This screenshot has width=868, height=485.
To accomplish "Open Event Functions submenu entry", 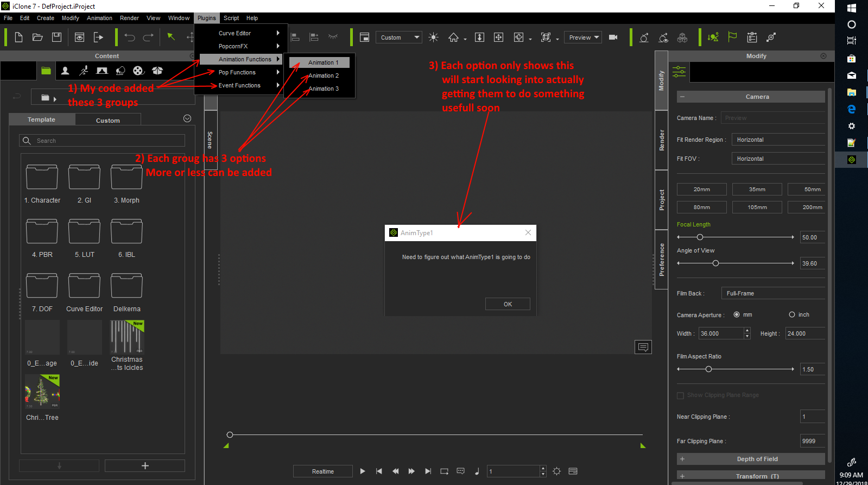I will (242, 85).
